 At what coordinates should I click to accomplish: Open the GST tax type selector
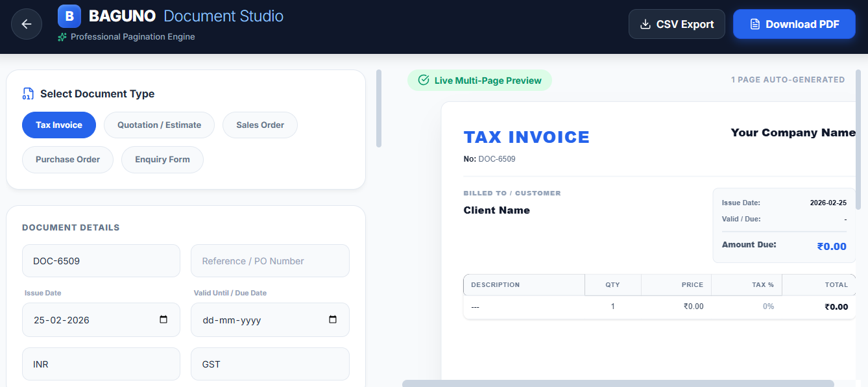(269, 364)
